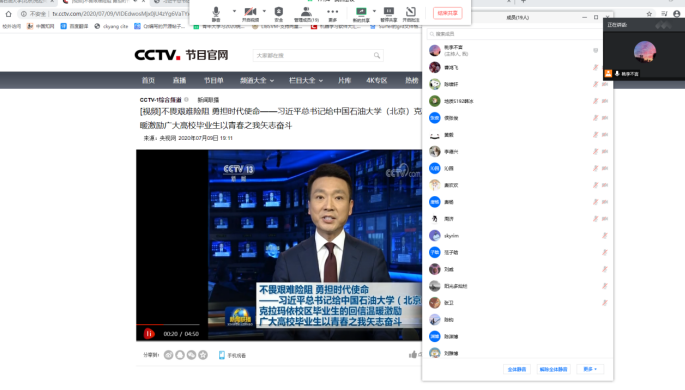The height and width of the screenshot is (390, 685).
Task: Turn on camera from meeting toolbar
Action: pos(250,14)
